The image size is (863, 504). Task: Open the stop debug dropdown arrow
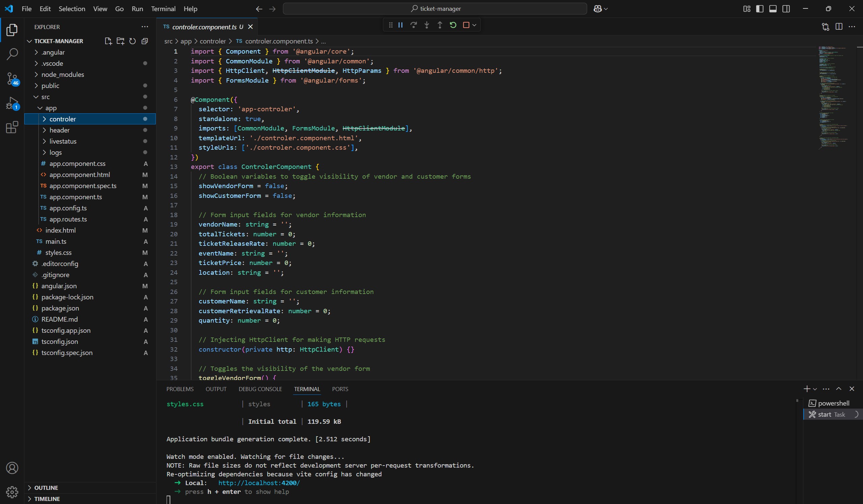pos(474,25)
